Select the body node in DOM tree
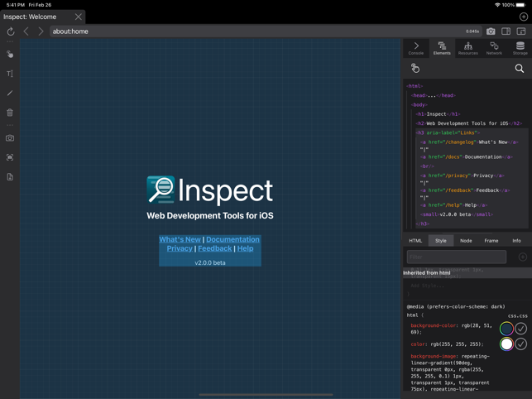 coord(419,105)
